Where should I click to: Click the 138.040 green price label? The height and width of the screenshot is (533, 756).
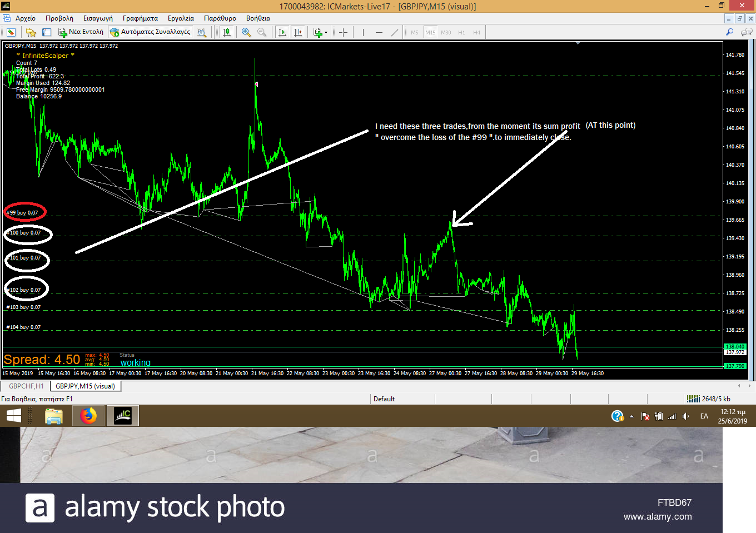(735, 346)
